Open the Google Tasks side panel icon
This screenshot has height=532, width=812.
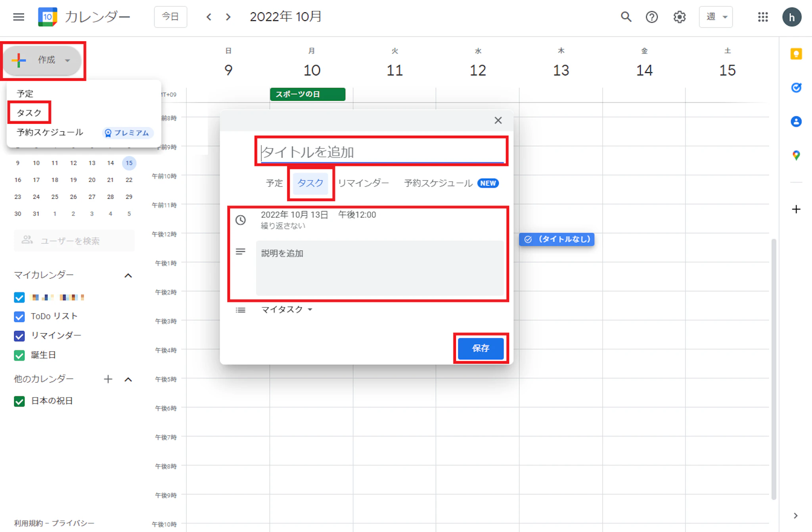point(796,88)
